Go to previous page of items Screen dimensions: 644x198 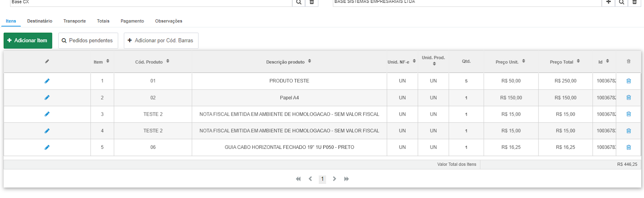[310, 179]
